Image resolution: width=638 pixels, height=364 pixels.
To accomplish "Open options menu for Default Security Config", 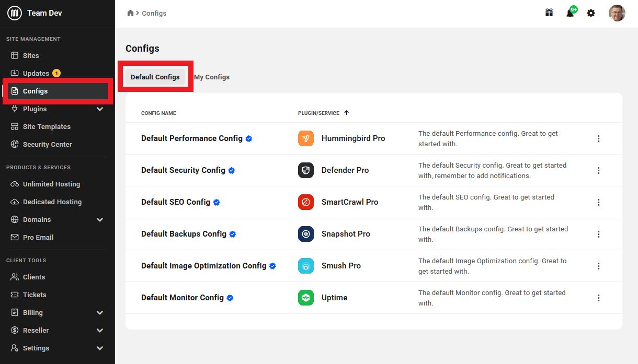I will pos(599,170).
